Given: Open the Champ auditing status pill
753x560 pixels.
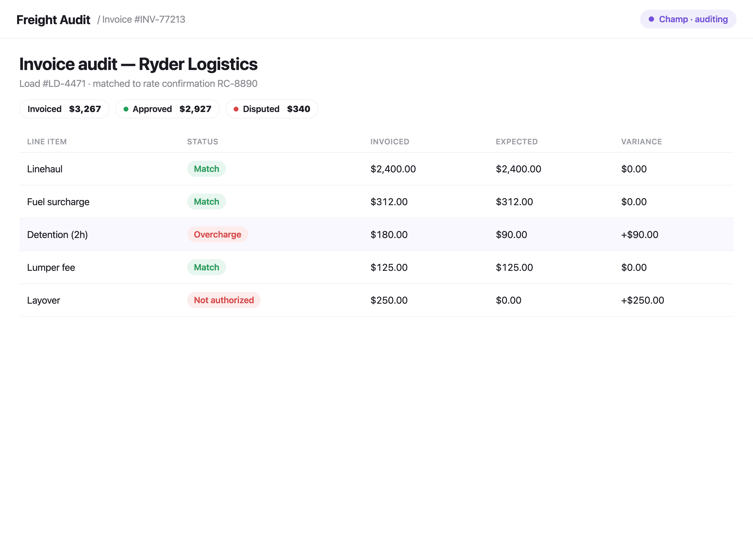Looking at the screenshot, I should tap(688, 19).
